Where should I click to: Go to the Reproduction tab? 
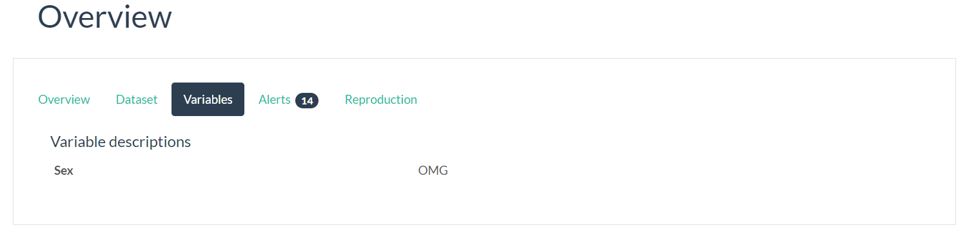(381, 99)
